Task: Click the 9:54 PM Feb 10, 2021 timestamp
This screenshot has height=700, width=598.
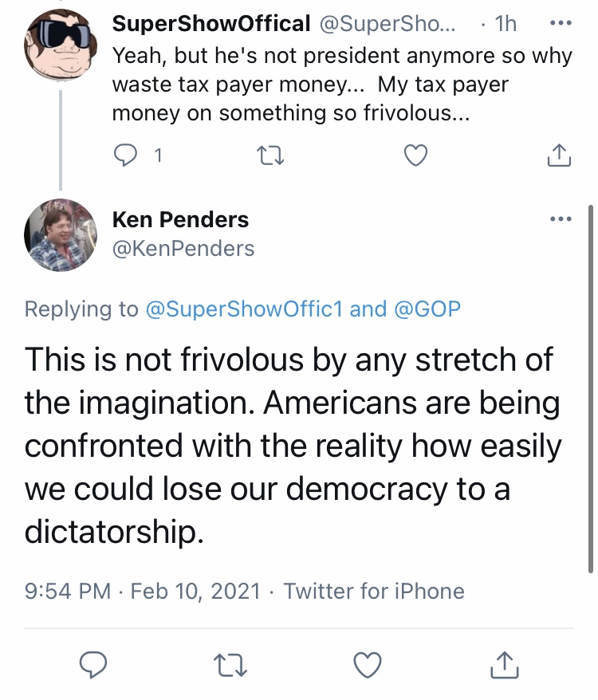Action: [x=143, y=591]
